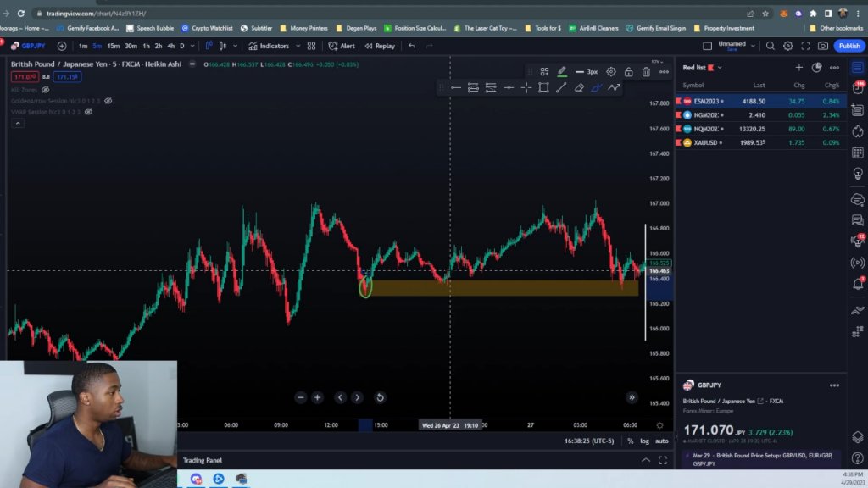Click the camera snapshot icon in the top bar
Screen dimensions: 868x488
click(x=823, y=46)
